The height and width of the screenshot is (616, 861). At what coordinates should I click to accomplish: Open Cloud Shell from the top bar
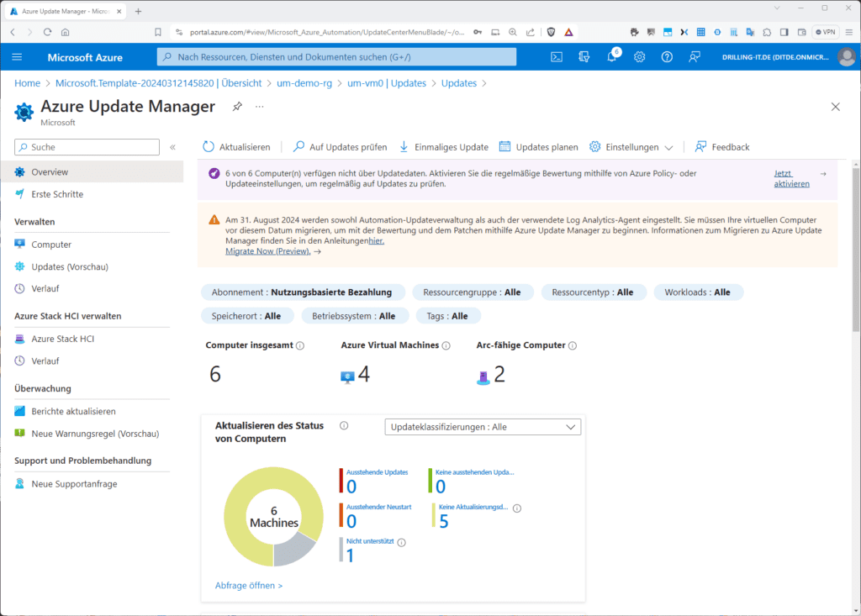tap(557, 57)
